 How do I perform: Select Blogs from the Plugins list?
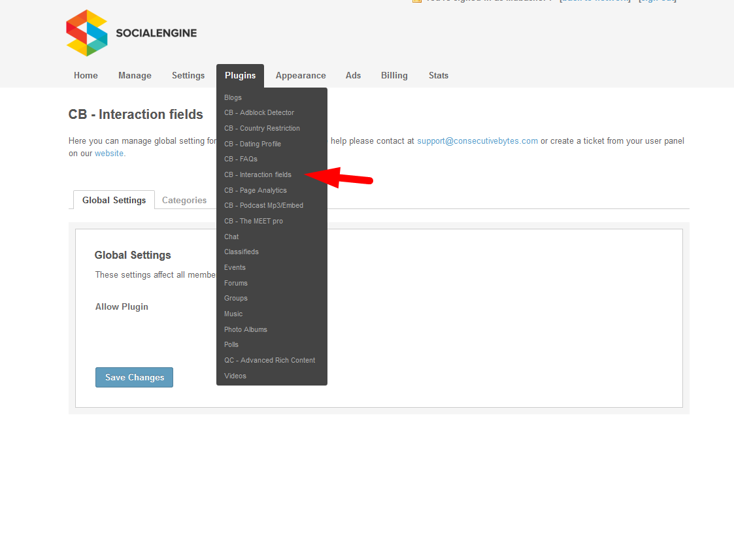tap(233, 97)
